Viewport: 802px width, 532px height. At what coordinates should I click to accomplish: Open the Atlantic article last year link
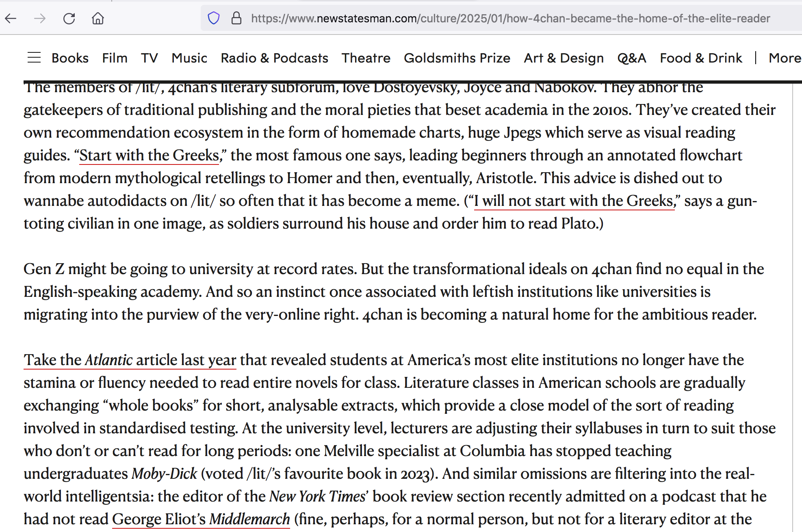tap(130, 360)
